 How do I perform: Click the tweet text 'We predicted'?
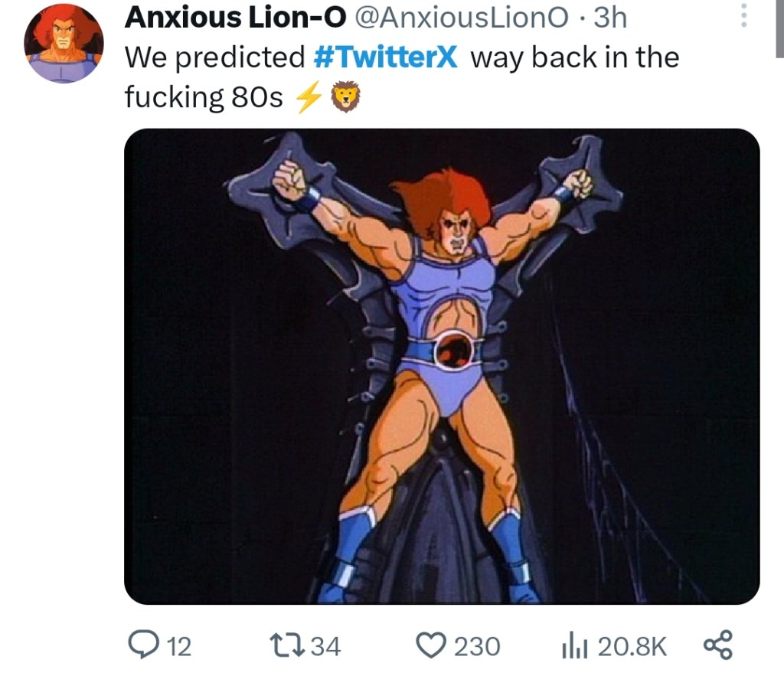[x=214, y=57]
